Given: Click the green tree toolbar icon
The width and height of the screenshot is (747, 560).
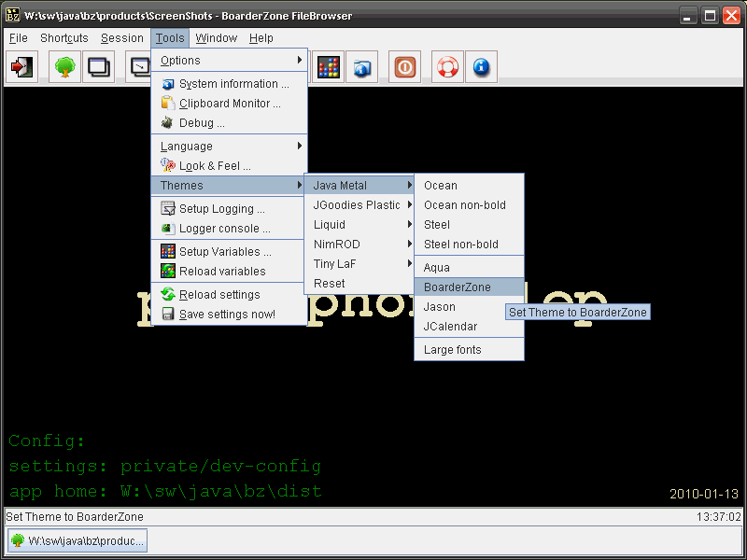Looking at the screenshot, I should [64, 67].
